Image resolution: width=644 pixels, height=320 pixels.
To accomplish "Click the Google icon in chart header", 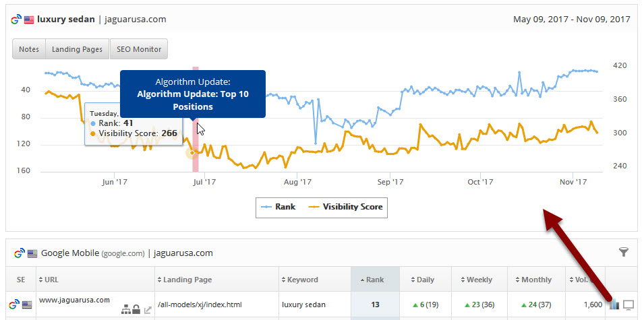I will pyautogui.click(x=16, y=20).
